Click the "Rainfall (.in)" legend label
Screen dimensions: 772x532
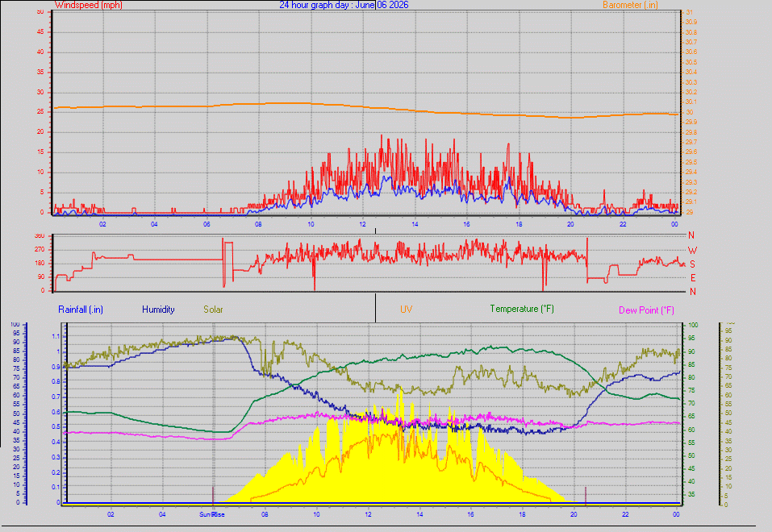click(x=80, y=310)
